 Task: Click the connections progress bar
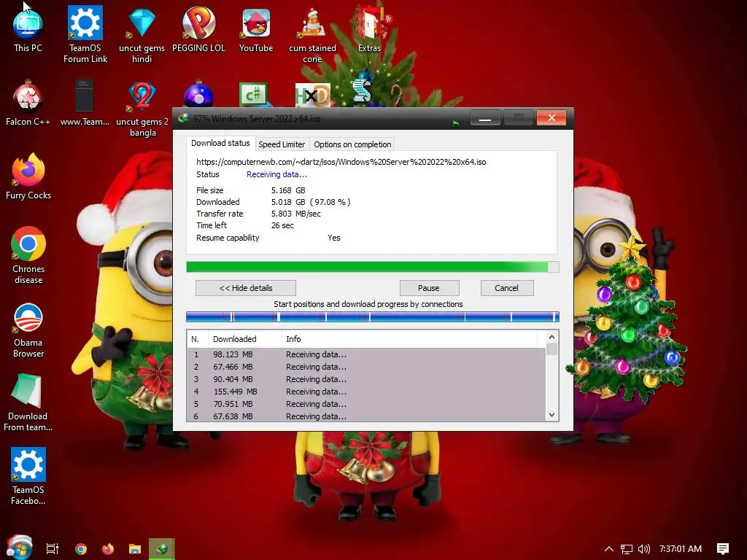tap(373, 317)
